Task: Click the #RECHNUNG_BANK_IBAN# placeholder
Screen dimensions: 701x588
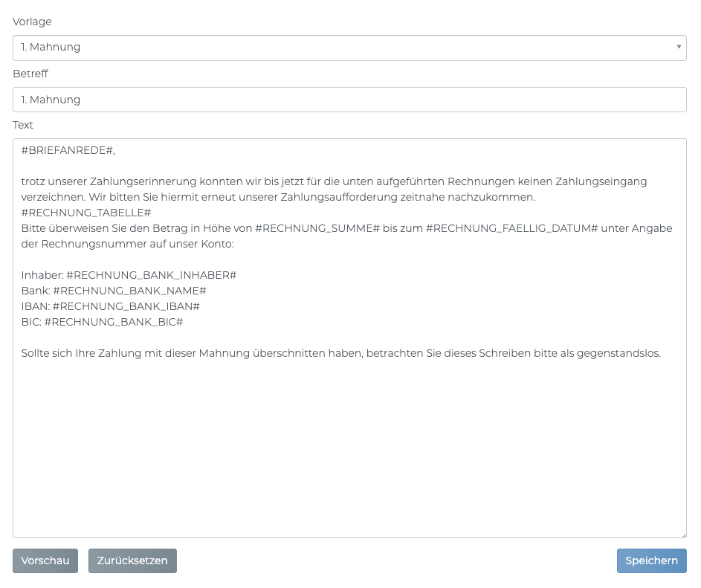Action: 126,306
